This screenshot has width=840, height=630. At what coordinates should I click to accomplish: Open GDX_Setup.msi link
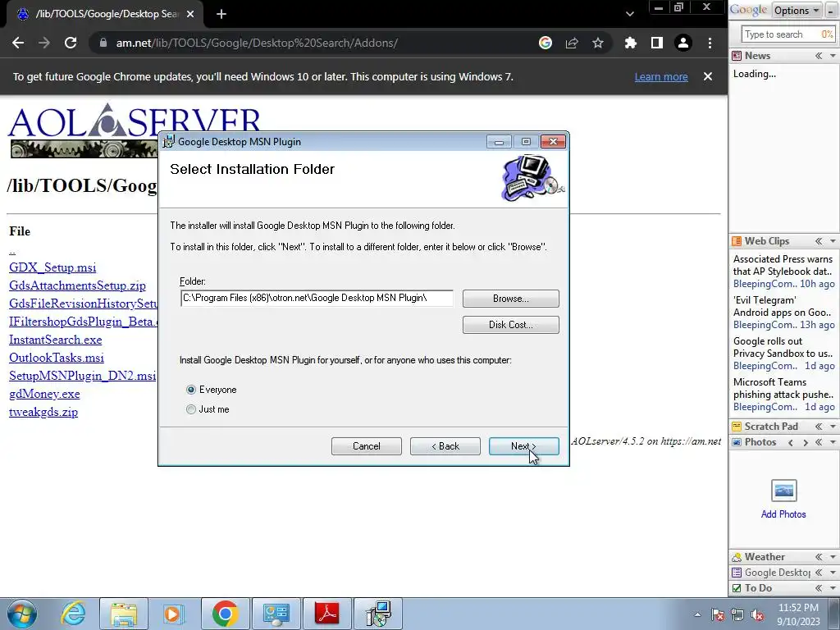(x=52, y=267)
